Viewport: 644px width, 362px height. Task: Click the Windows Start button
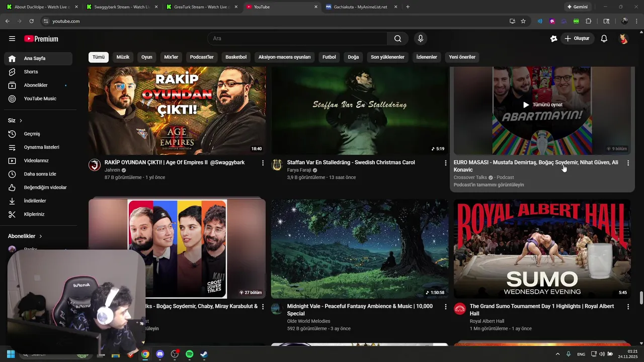pyautogui.click(x=11, y=354)
